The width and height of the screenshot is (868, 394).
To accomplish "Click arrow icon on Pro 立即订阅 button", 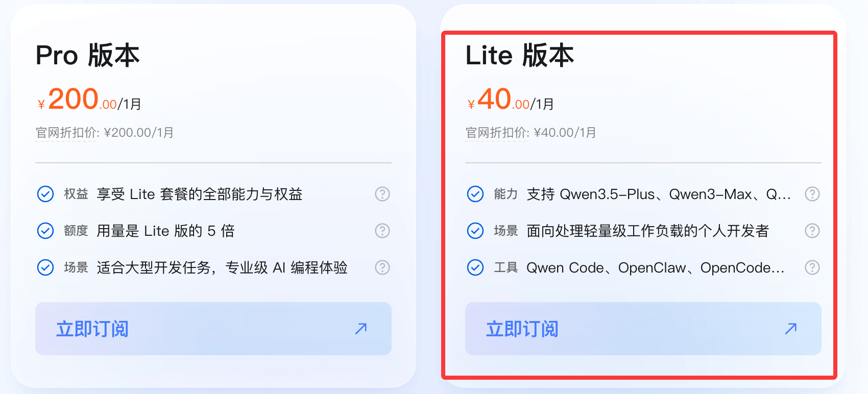I will (361, 329).
